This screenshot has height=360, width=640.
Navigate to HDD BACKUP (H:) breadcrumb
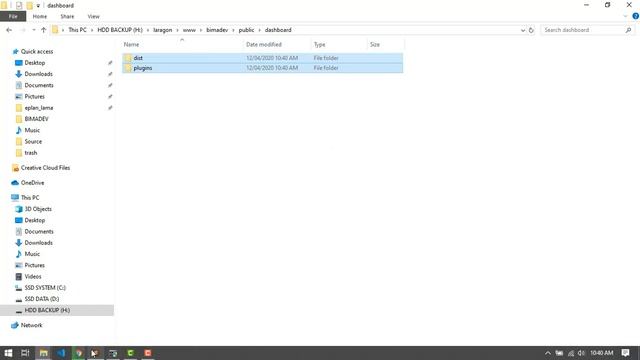pos(120,30)
